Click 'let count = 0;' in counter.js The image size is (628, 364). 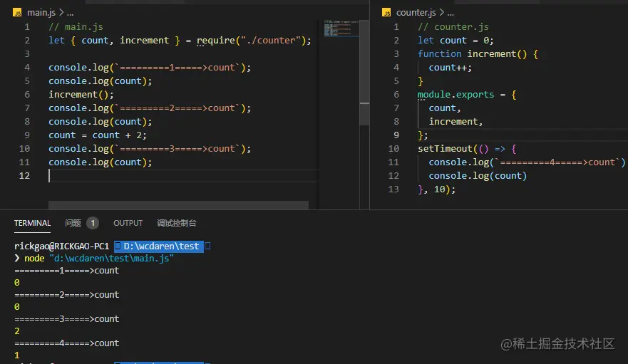(x=455, y=41)
